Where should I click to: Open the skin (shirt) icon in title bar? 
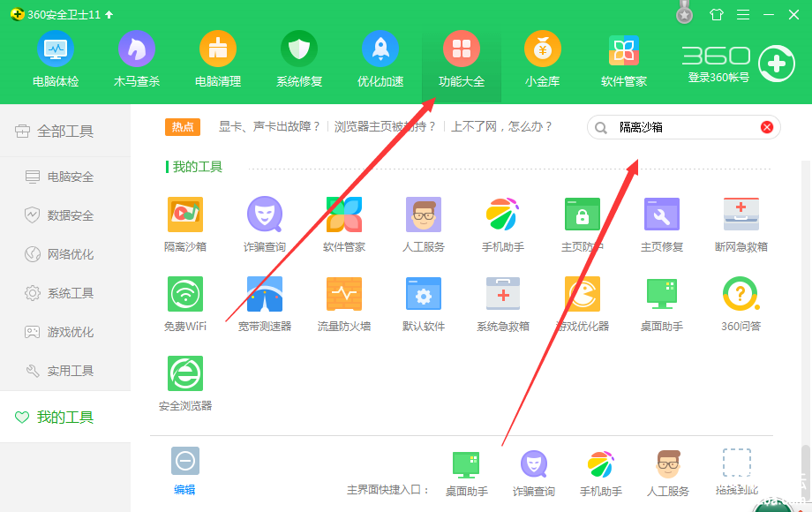717,14
